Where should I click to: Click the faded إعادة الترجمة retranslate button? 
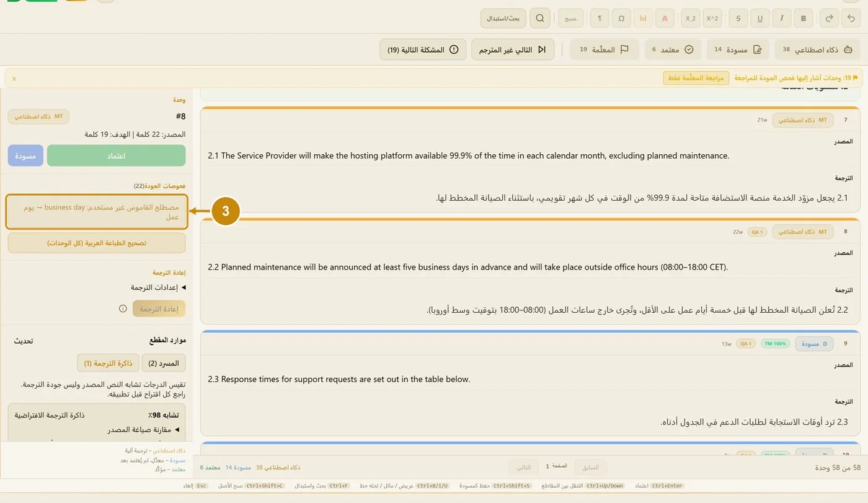point(159,308)
